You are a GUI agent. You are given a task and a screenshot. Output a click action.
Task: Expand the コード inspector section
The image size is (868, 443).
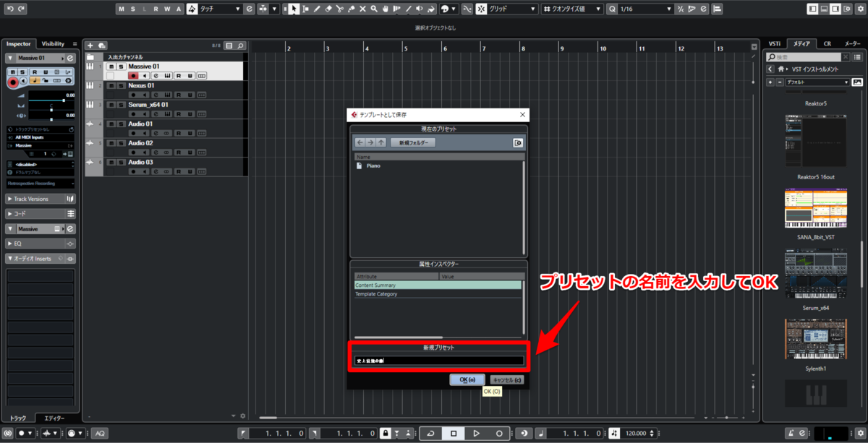click(41, 214)
